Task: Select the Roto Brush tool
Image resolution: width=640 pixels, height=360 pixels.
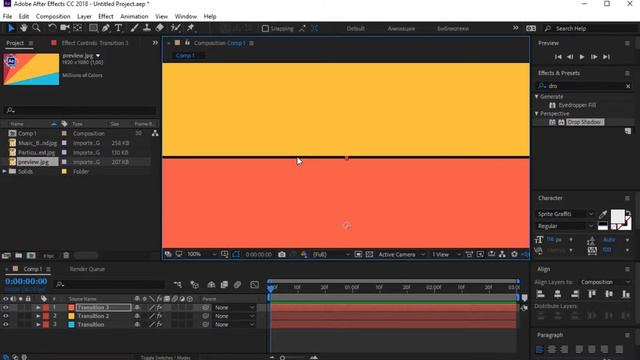Action: (x=176, y=28)
